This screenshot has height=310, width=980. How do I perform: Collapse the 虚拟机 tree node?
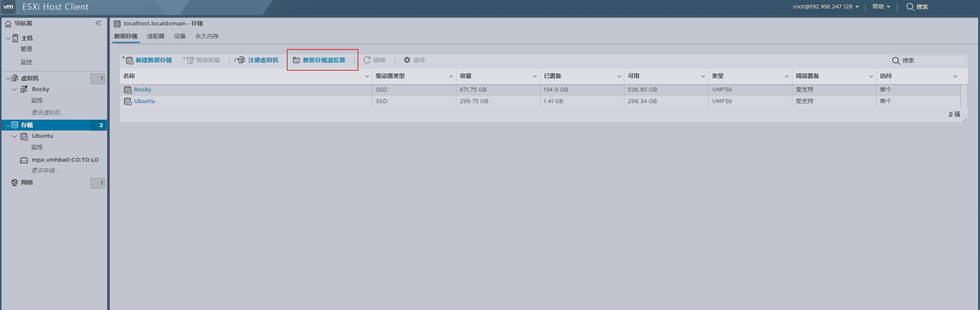point(8,78)
